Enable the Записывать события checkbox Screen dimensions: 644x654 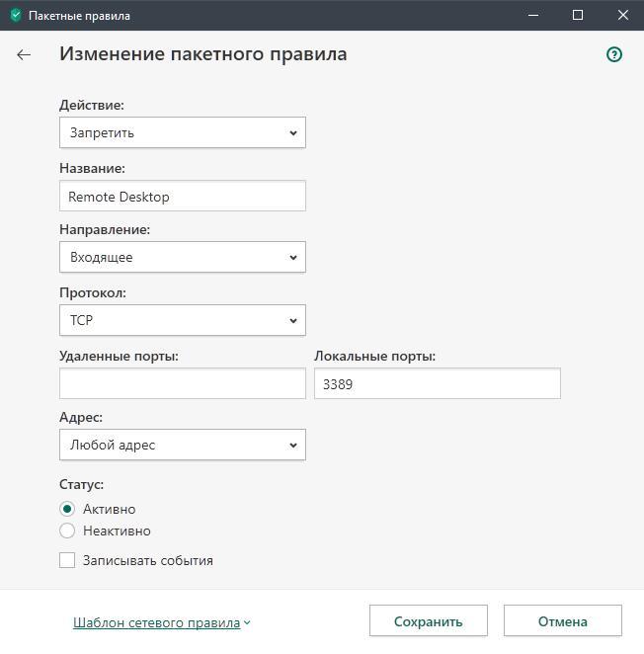tap(67, 560)
